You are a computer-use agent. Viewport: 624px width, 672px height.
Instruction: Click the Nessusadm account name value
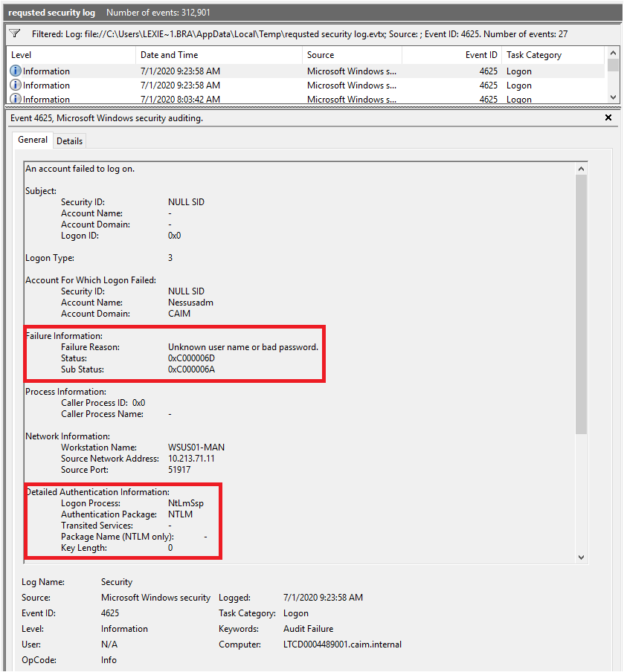(x=191, y=303)
